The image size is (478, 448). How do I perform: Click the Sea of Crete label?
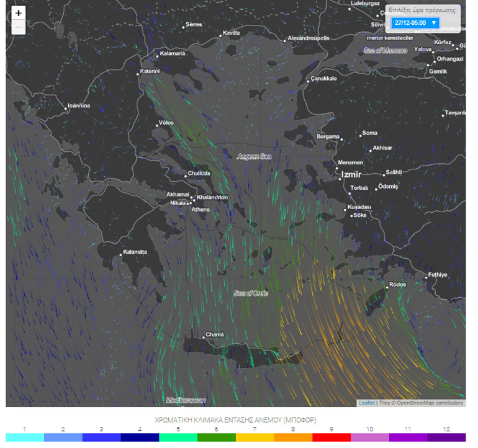251,293
